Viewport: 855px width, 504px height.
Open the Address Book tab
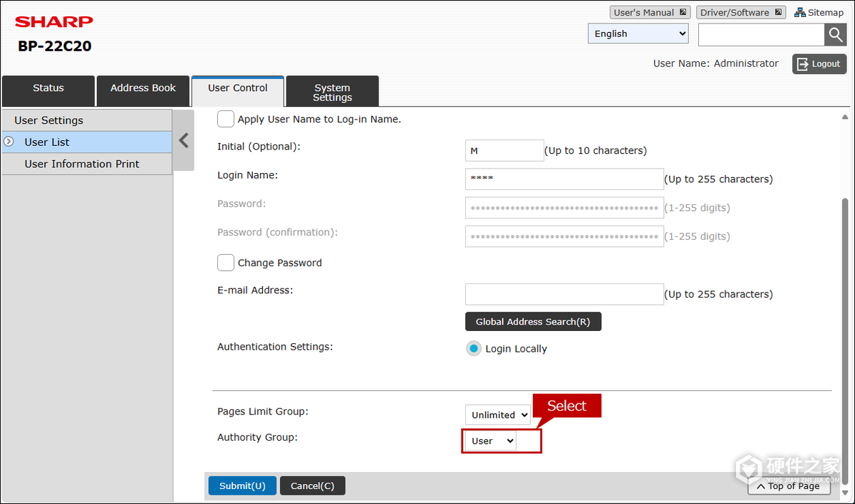click(x=143, y=91)
